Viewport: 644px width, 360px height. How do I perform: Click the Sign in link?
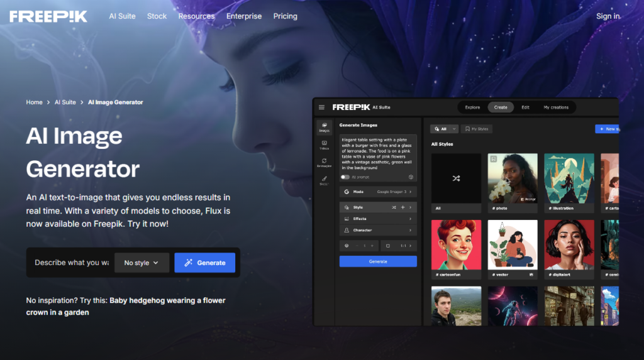[x=608, y=16]
